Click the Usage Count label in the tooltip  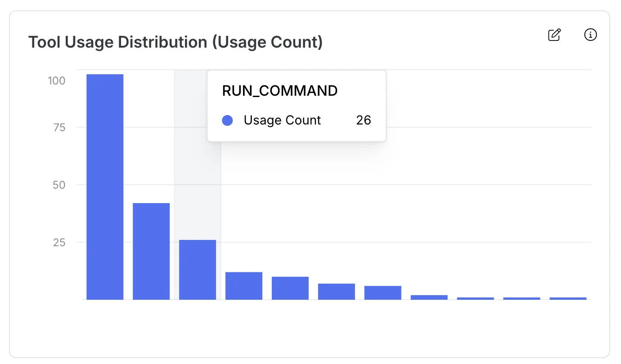click(x=283, y=120)
